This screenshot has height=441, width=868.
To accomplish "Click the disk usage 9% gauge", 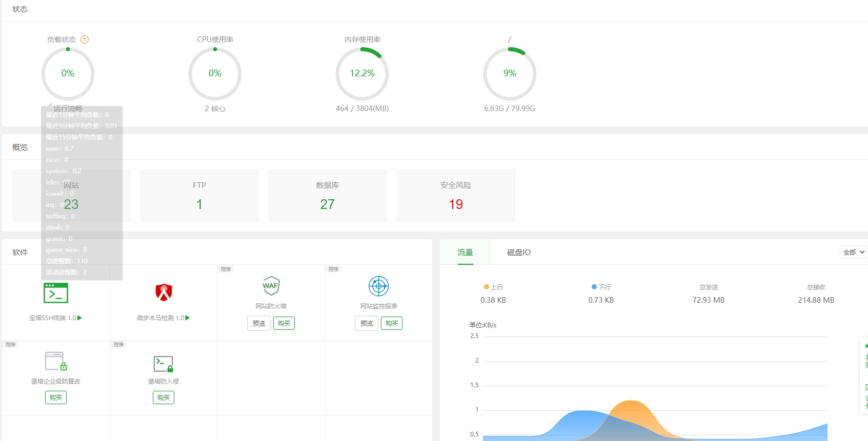I will (x=510, y=74).
